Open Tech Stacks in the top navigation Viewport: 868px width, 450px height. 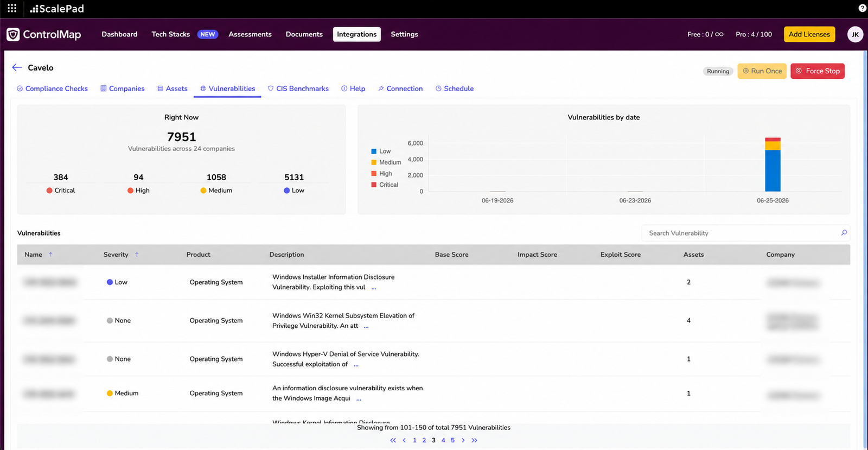click(171, 34)
